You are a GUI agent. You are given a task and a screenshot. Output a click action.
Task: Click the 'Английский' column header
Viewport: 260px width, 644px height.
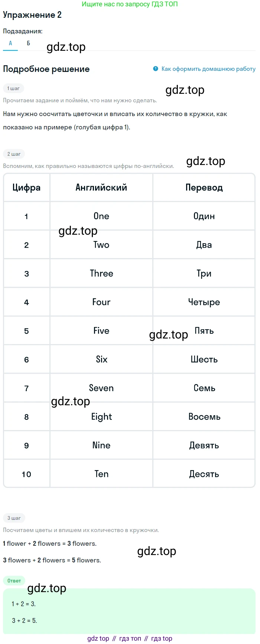coord(101,188)
